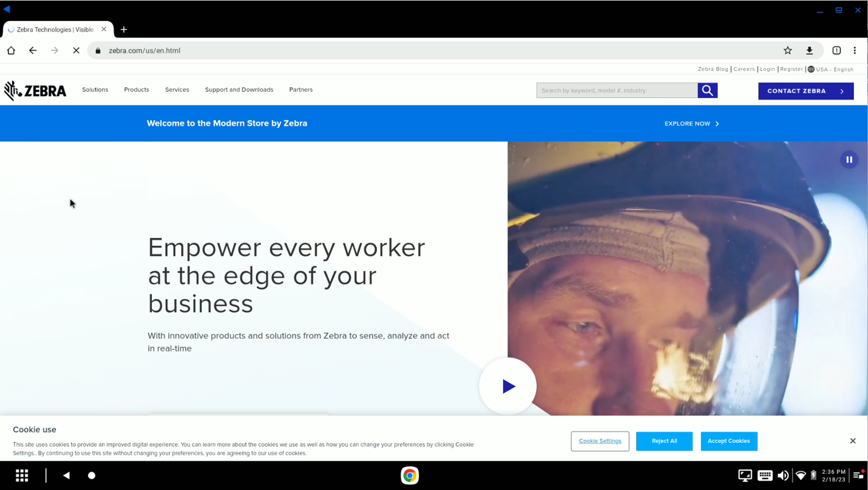Click the Zebra logo

35,91
